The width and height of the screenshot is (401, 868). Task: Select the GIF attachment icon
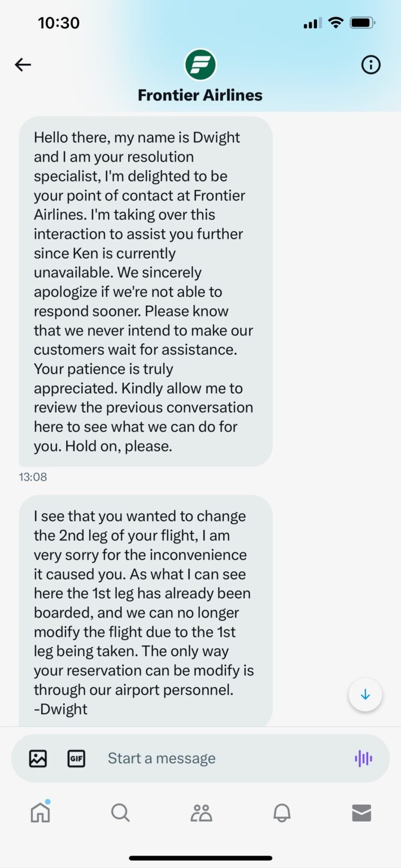pos(77,758)
